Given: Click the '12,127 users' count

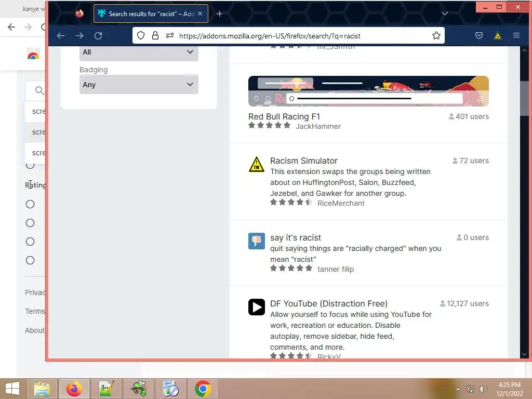Looking at the screenshot, I should click(x=464, y=303).
